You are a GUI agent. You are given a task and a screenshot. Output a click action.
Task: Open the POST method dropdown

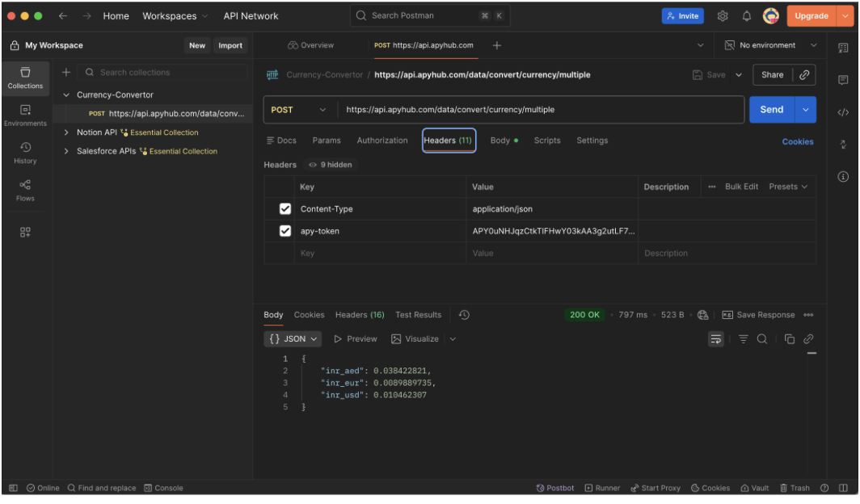click(298, 110)
